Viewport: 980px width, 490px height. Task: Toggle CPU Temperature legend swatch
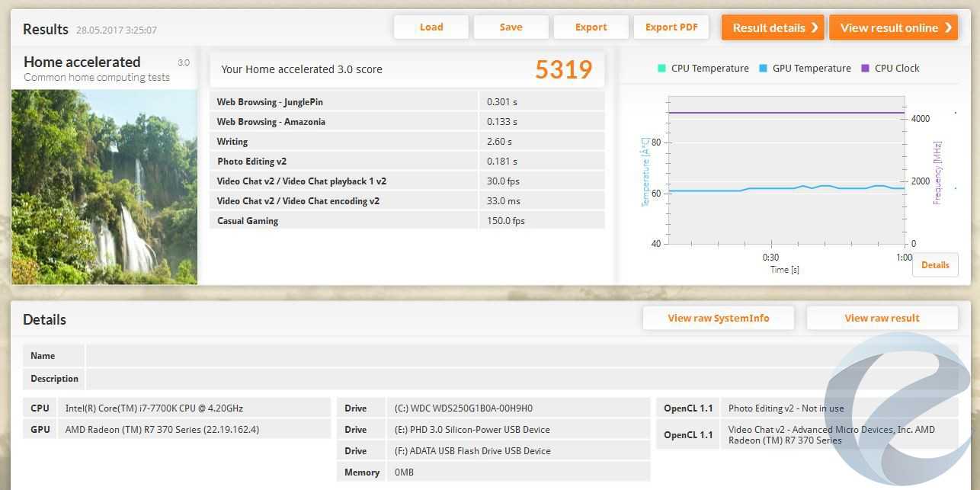[661, 69]
